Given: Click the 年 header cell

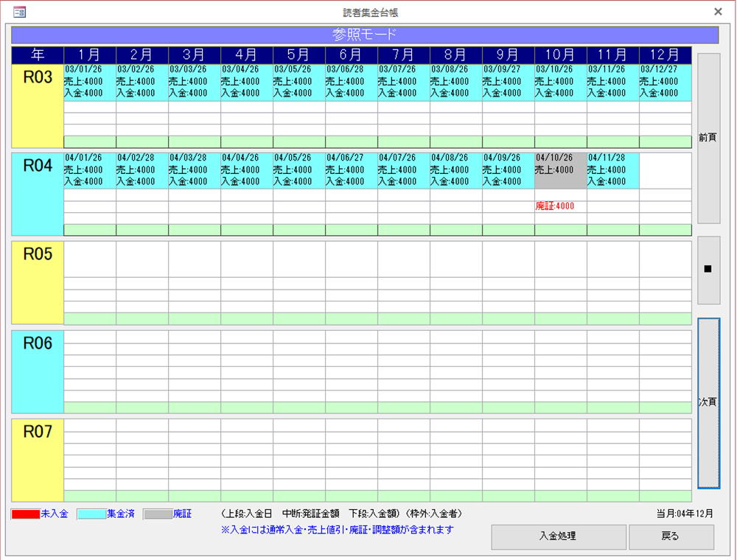Looking at the screenshot, I should 38,55.
